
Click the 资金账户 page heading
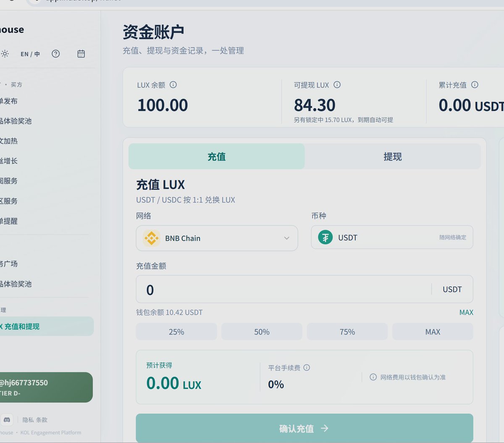tap(153, 32)
